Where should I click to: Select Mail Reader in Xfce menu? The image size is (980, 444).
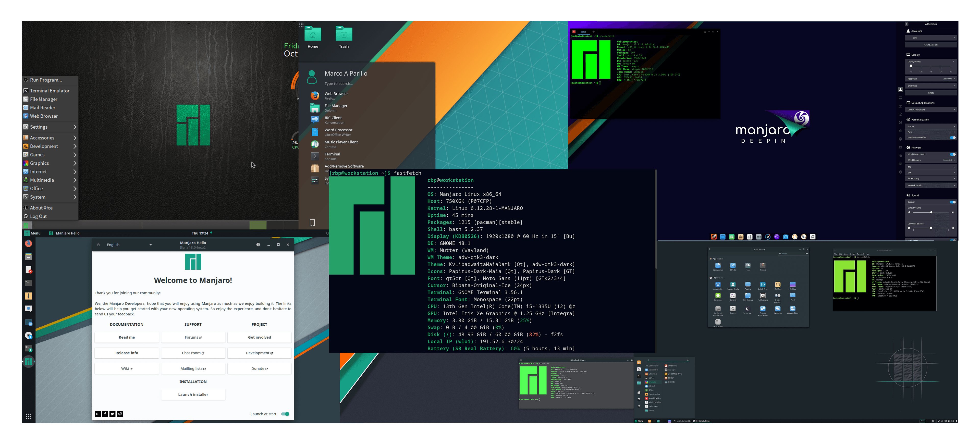(50, 108)
